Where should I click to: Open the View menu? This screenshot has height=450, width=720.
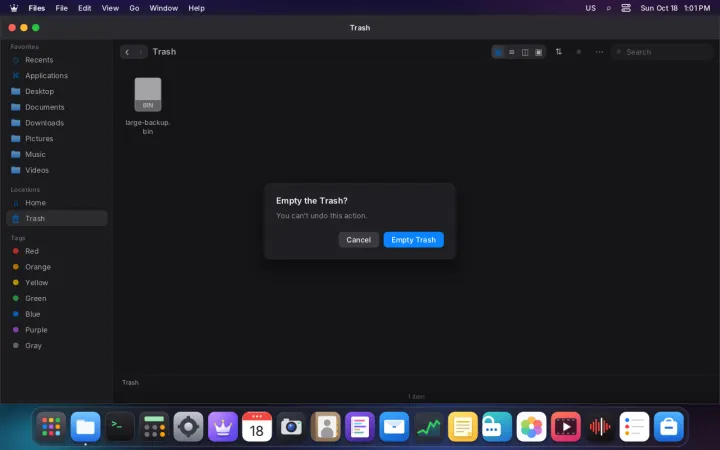(x=110, y=8)
